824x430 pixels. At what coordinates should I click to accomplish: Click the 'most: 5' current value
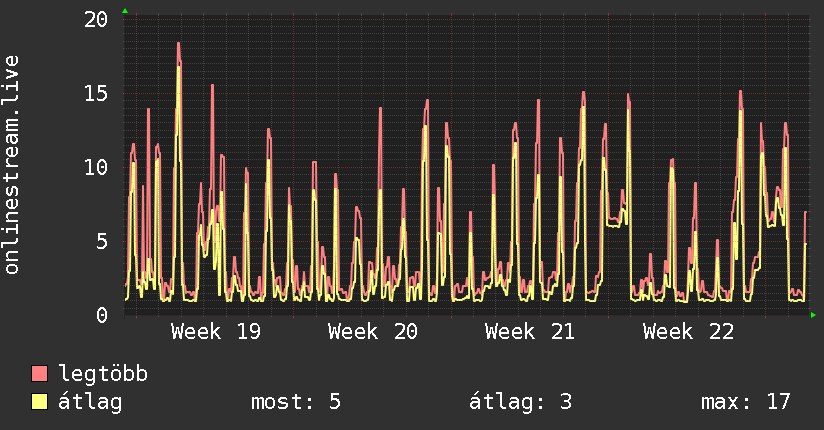click(296, 402)
